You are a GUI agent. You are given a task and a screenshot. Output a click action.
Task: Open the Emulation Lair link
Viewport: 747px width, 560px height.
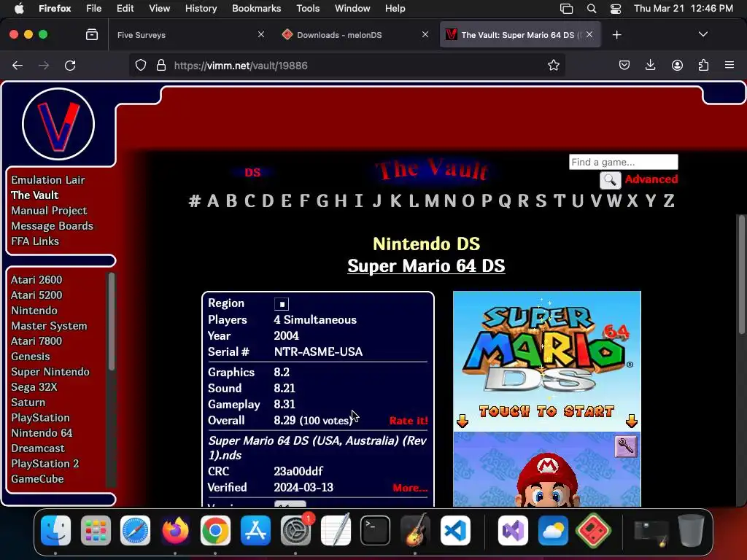pos(48,180)
